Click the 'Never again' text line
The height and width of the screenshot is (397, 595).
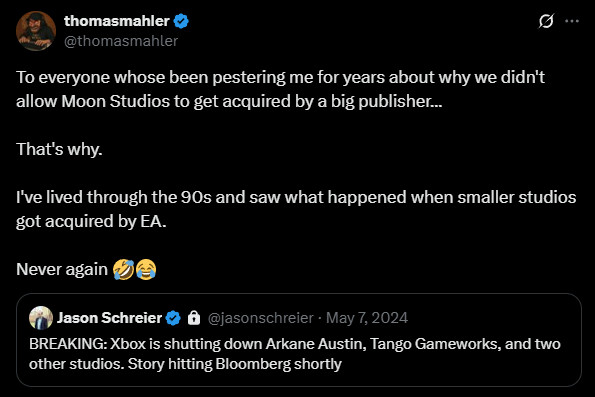coord(62,269)
